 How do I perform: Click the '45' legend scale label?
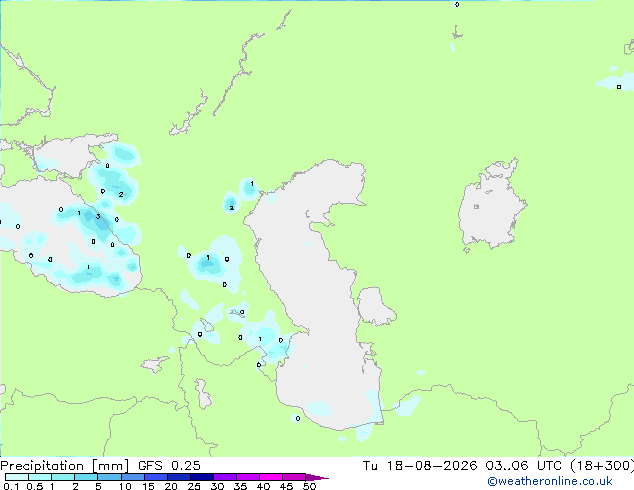(286, 486)
